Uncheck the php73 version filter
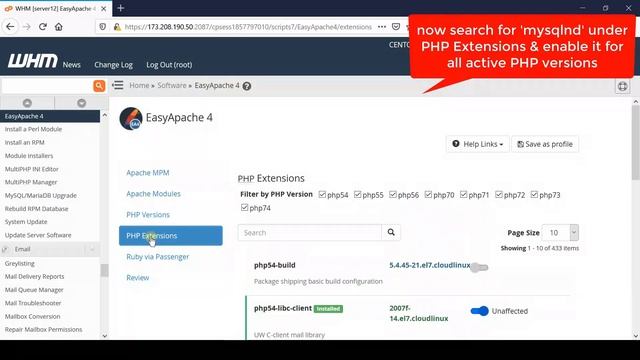640x360 pixels. click(x=534, y=194)
